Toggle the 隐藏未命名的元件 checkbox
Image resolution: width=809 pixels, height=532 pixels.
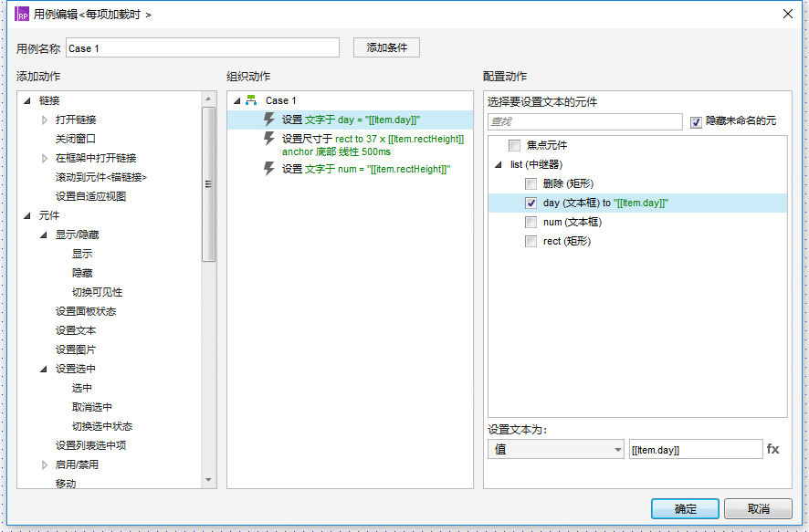coord(696,122)
